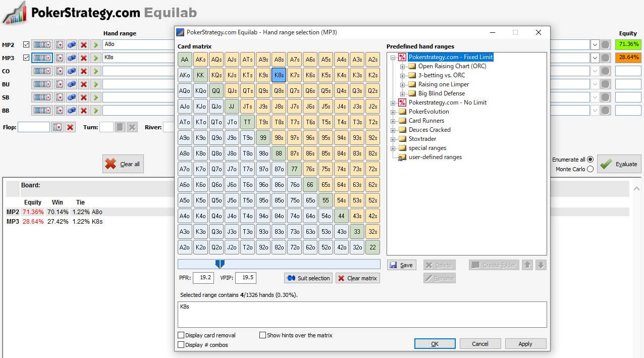
Task: Uncheck the MP3 player checkbox
Action: [26, 58]
